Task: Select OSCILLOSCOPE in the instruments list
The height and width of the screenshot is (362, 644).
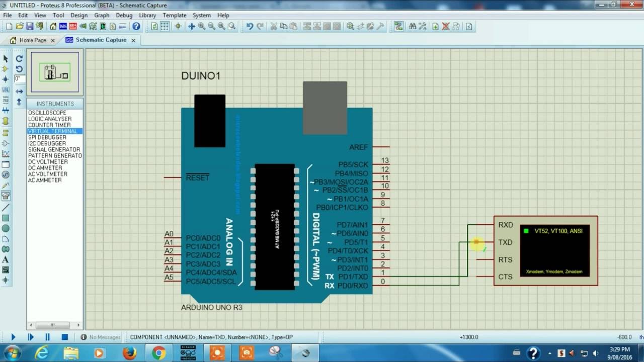Action: click(x=47, y=113)
